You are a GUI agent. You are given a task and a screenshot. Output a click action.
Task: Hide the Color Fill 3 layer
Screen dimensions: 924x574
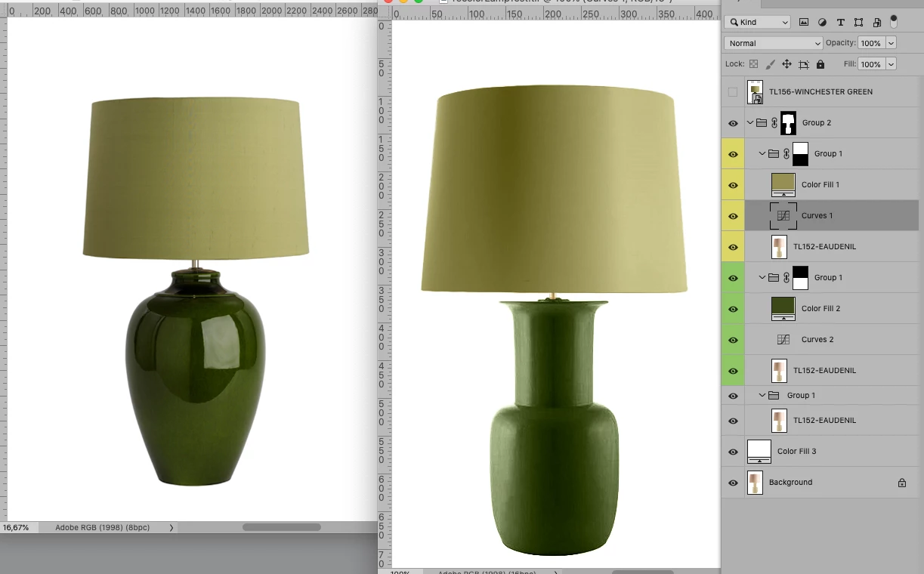pos(733,452)
